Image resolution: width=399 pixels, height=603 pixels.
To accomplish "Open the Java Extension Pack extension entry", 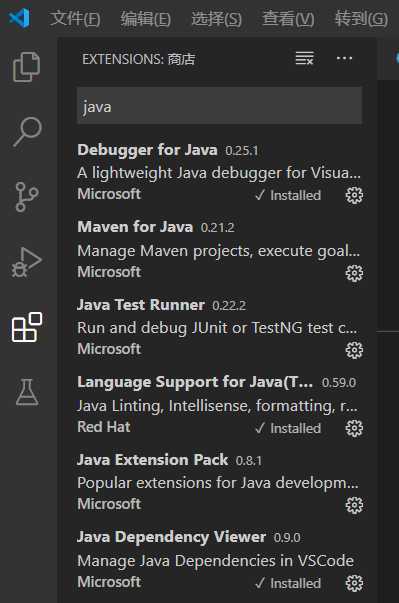I will (219, 482).
